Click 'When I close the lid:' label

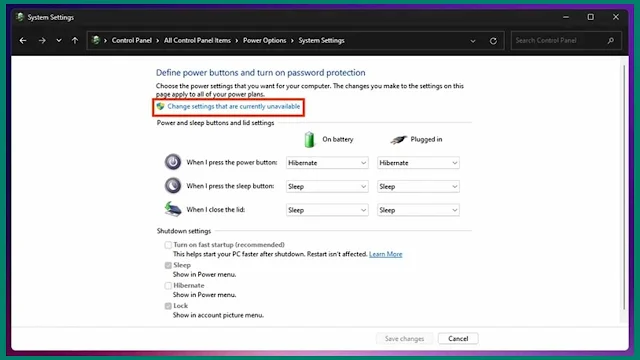coord(216,209)
